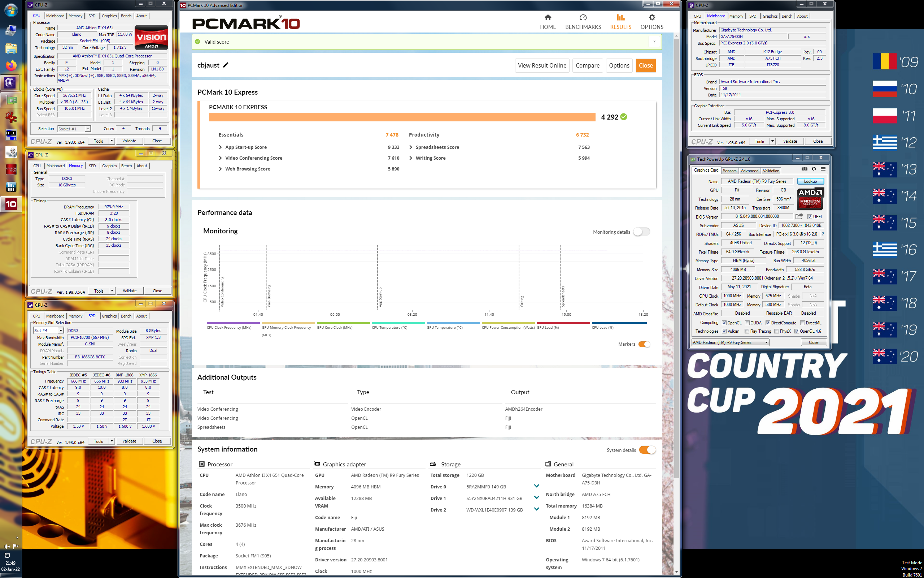Open PCMark RESULTS bar chart icon
Screen dimensions: 924x578
(621, 18)
